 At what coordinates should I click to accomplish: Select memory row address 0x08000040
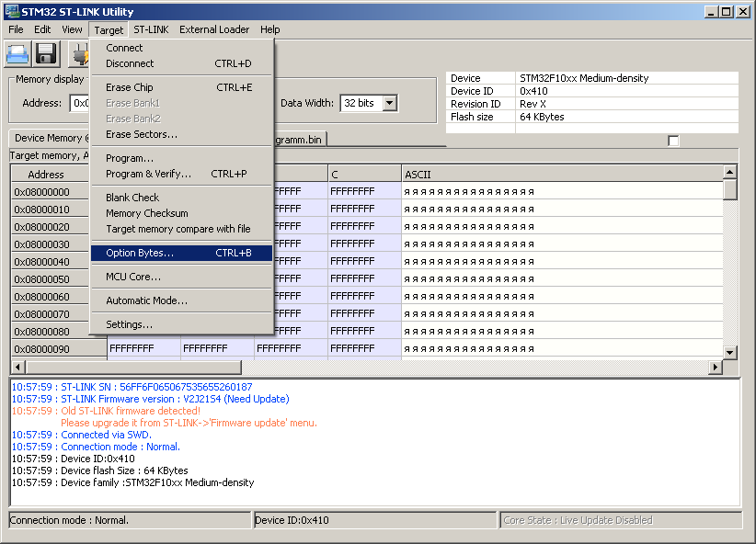pyautogui.click(x=41, y=262)
